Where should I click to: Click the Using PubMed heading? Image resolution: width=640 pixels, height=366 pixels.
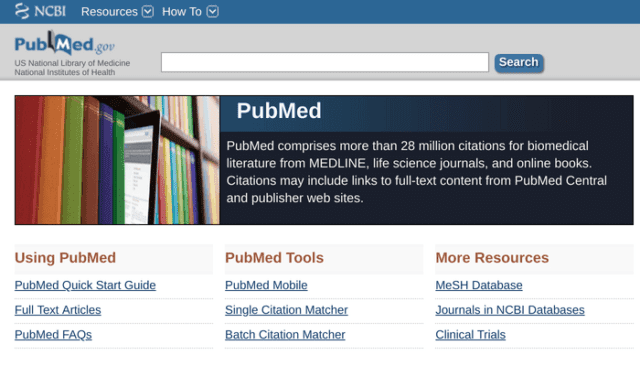point(65,258)
